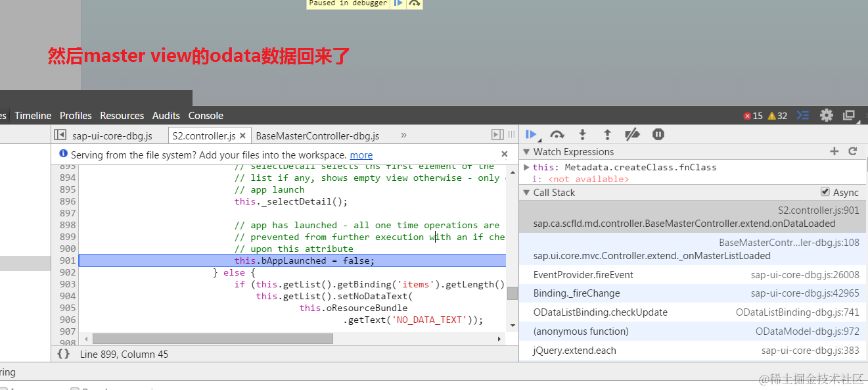Click line number 896 in gutter
The width and height of the screenshot is (868, 390).
[68, 201]
